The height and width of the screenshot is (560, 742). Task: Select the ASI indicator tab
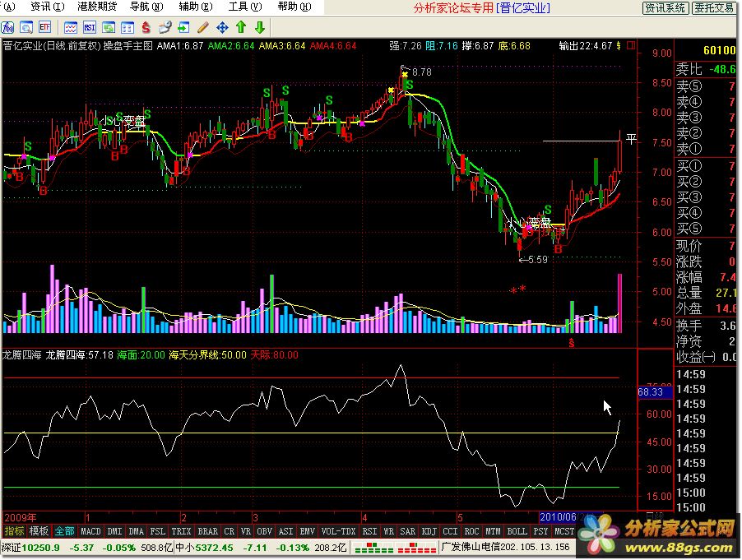285,531
